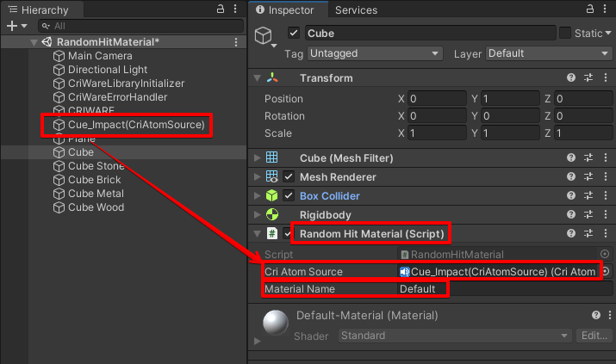Select Cube Wood object
The height and width of the screenshot is (364, 616).
96,207
